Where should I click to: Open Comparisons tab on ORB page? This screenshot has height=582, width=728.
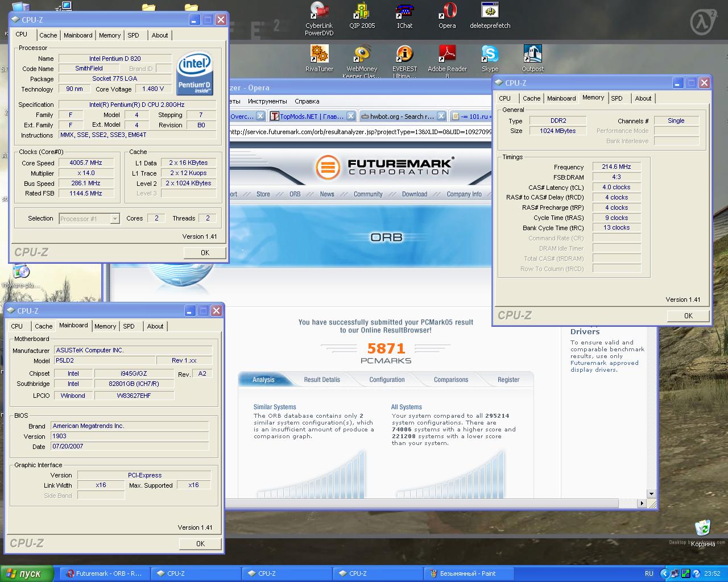point(451,380)
